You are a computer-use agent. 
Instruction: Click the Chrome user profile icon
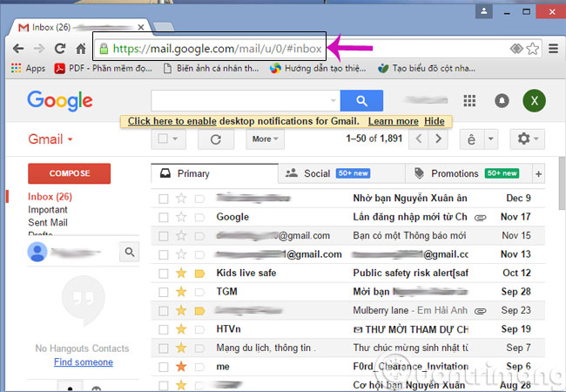pyautogui.click(x=483, y=11)
